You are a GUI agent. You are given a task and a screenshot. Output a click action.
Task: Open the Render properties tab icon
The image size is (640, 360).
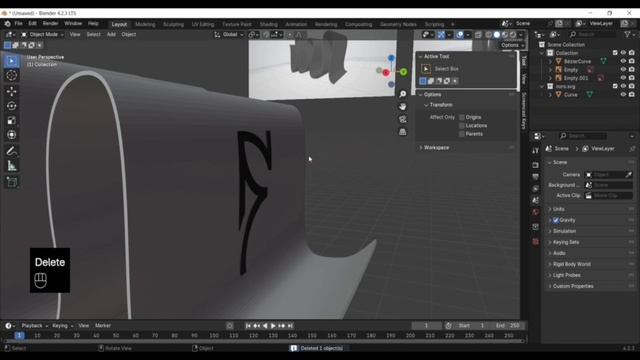[536, 165]
